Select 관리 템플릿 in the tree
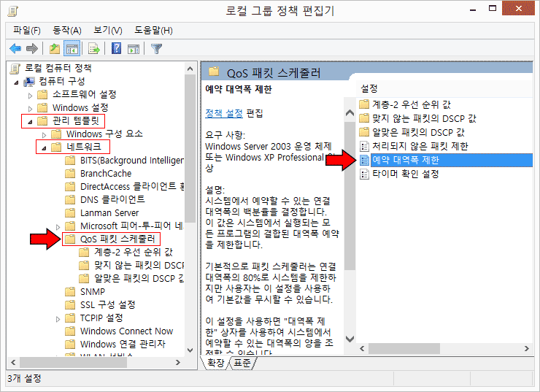 point(76,120)
